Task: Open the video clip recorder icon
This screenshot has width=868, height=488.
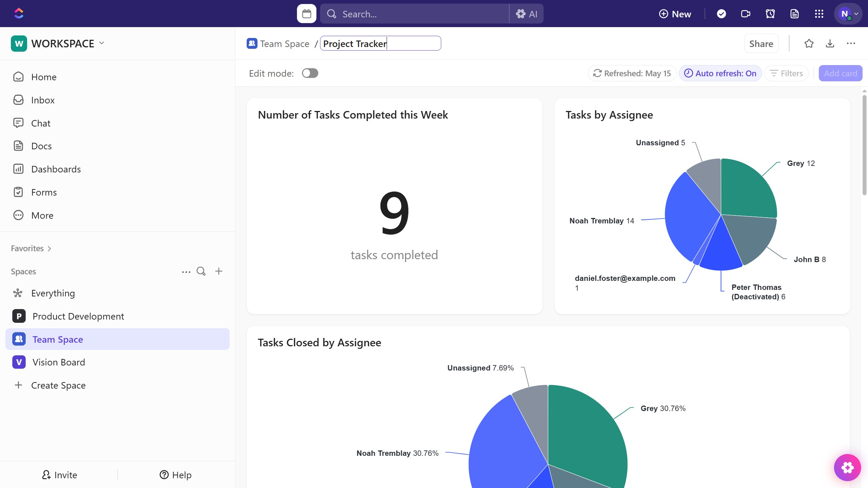Action: click(745, 14)
